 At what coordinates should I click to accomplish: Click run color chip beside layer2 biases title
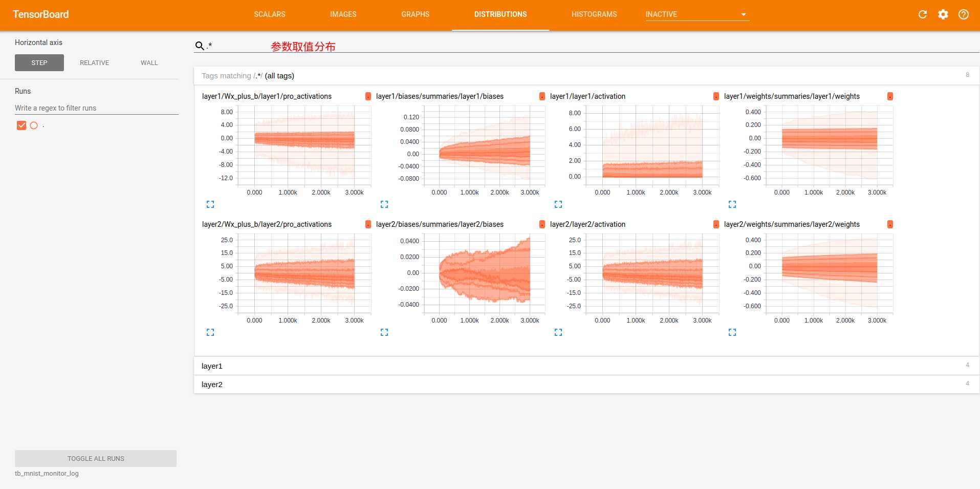(x=542, y=224)
